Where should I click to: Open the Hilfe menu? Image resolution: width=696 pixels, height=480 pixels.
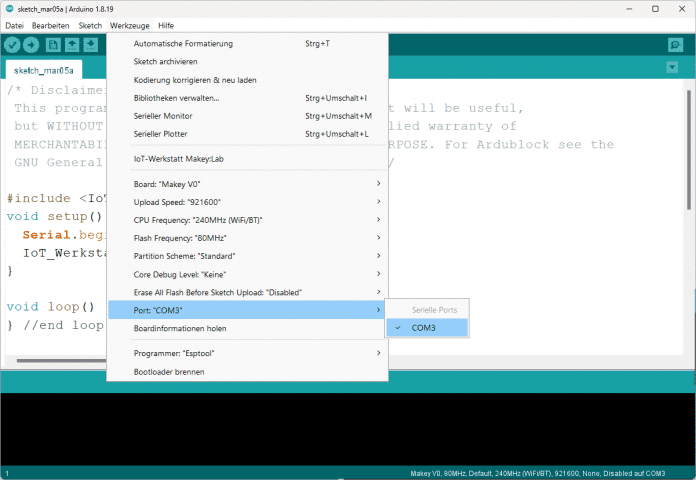pos(166,23)
